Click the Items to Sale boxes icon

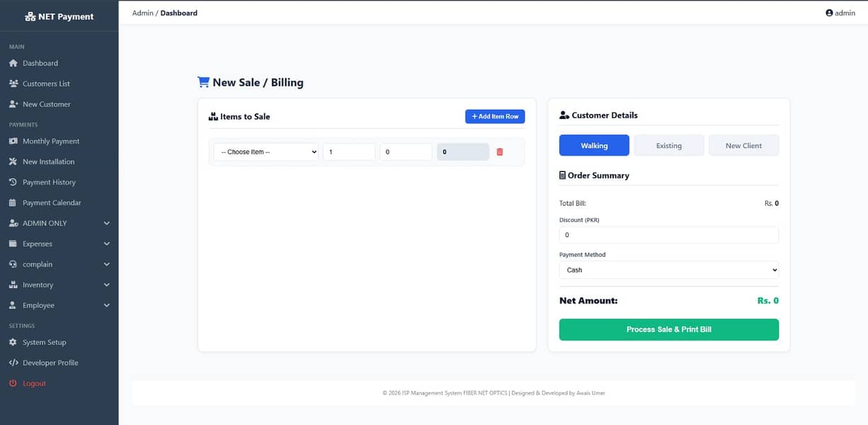coord(213,116)
